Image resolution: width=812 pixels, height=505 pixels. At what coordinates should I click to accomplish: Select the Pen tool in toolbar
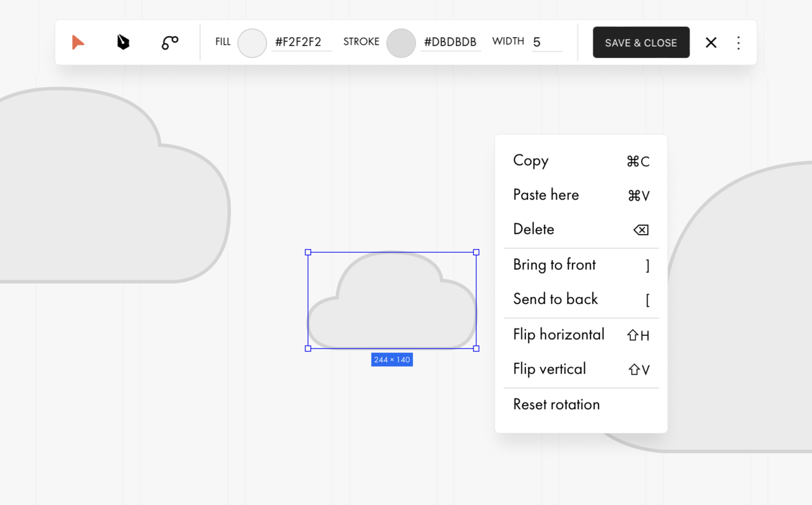pyautogui.click(x=123, y=43)
